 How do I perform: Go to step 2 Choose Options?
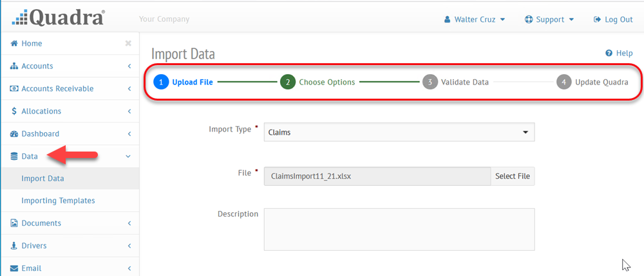pyautogui.click(x=317, y=82)
